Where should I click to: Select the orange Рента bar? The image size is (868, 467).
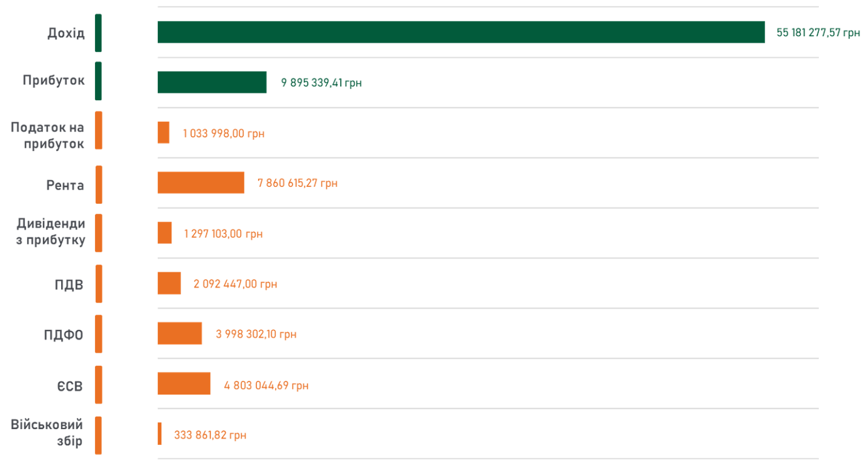coord(201,183)
